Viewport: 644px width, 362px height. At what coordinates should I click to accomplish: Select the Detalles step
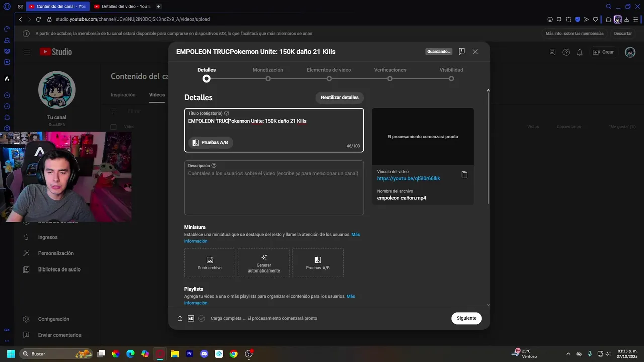pos(206,74)
